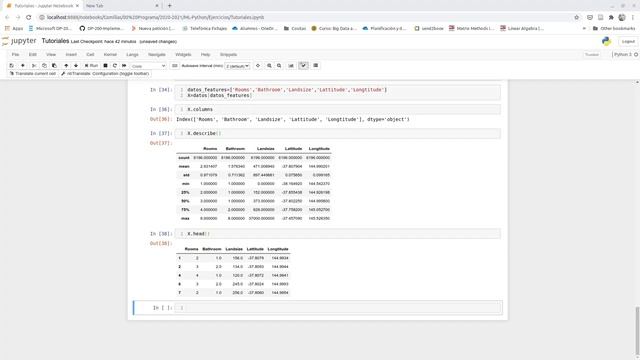The width and height of the screenshot is (640, 360).
Task: Click the zoom-in magnifier toolbar icon
Action: point(269,66)
